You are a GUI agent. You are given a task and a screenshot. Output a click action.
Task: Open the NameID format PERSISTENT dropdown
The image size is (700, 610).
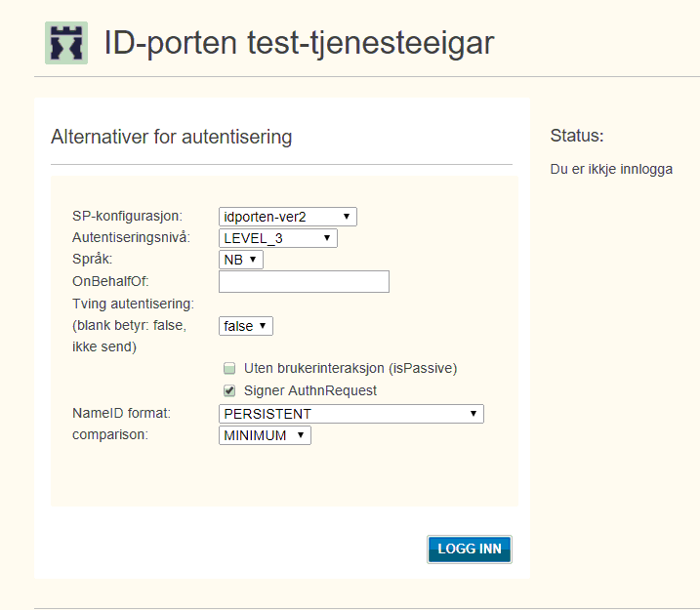[x=350, y=414]
